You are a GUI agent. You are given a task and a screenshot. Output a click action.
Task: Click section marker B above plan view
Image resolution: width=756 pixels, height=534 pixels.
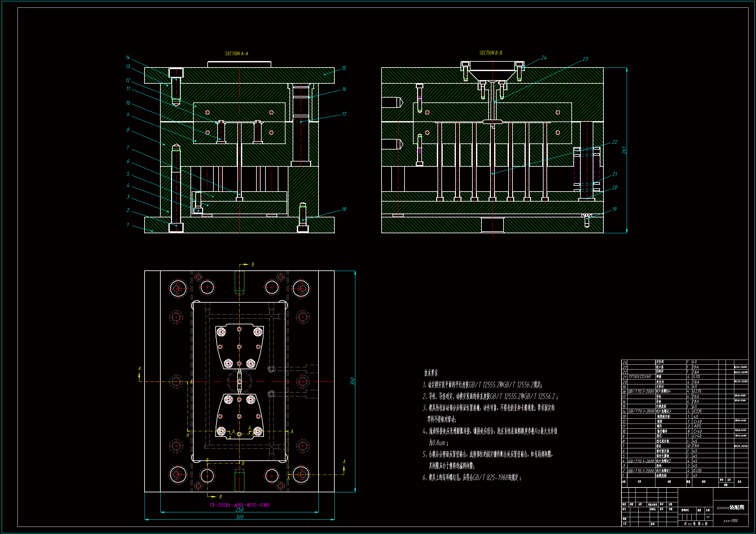coord(253,265)
